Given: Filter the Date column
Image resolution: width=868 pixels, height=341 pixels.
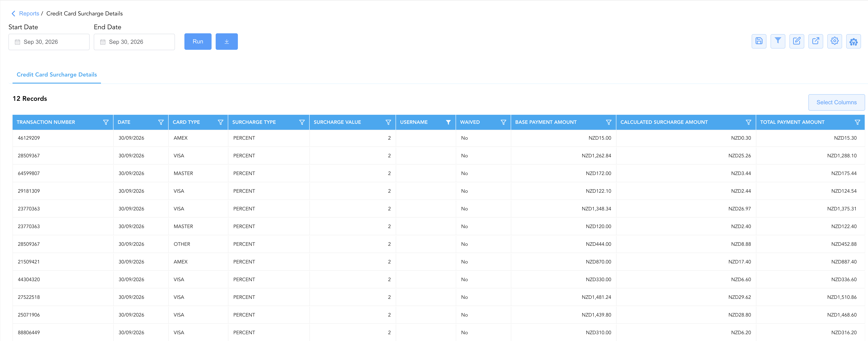Looking at the screenshot, I should tap(161, 122).
